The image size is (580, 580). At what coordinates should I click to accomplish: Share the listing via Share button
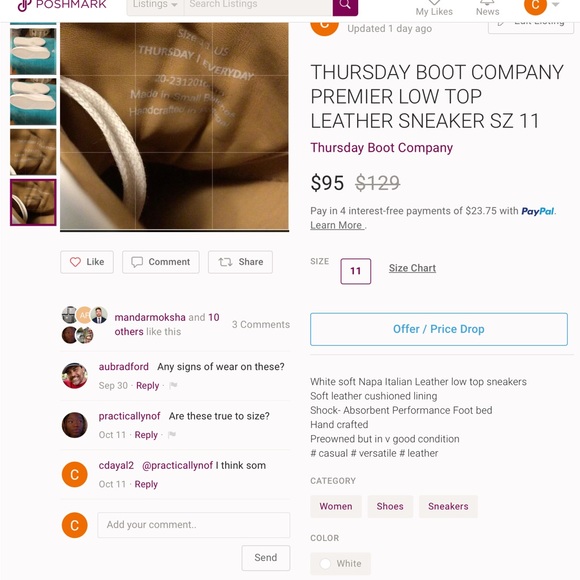pyautogui.click(x=240, y=262)
